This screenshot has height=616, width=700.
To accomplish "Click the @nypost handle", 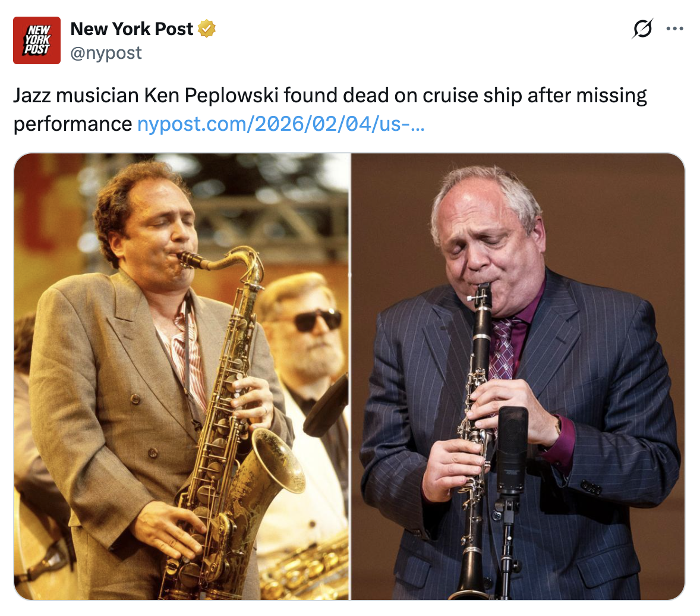I will (106, 53).
